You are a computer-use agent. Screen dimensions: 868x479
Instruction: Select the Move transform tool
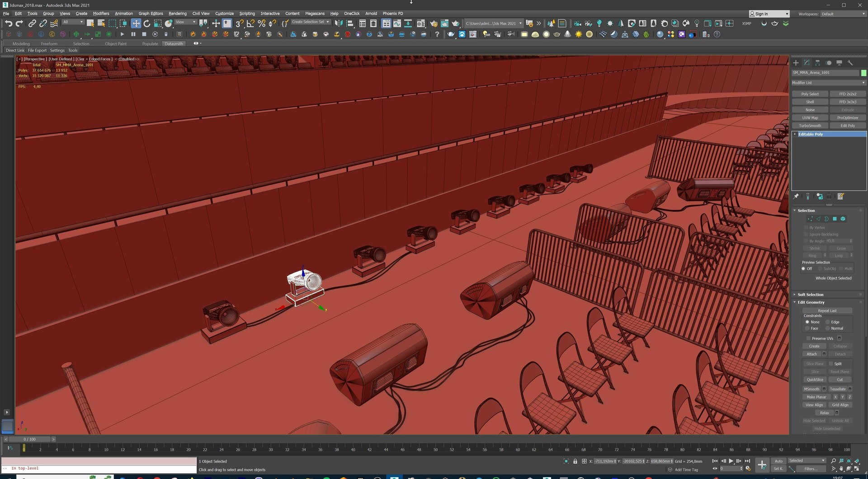click(136, 23)
